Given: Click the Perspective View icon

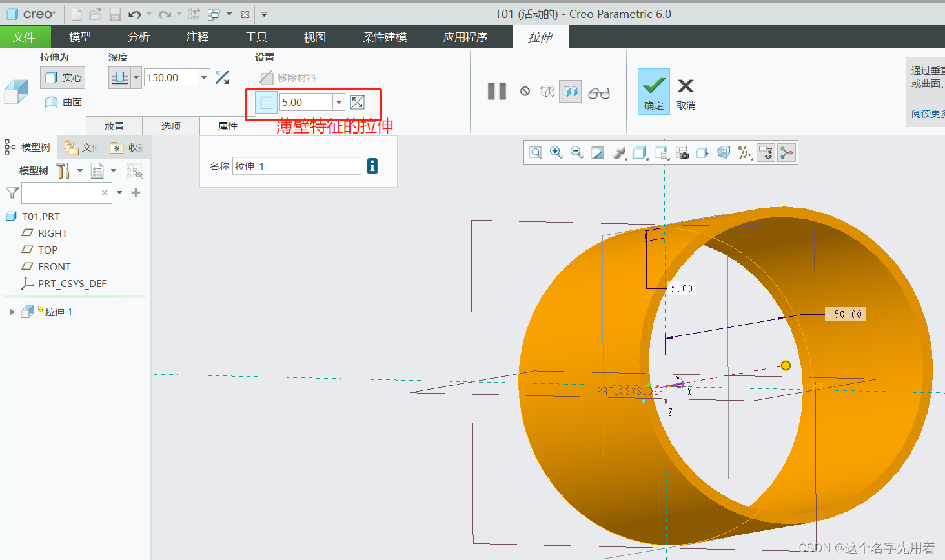Looking at the screenshot, I should point(724,152).
